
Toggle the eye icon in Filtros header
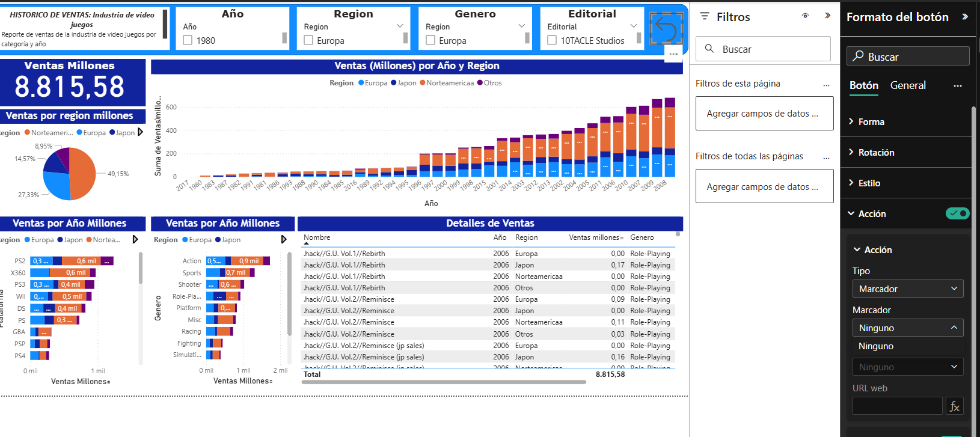(805, 16)
